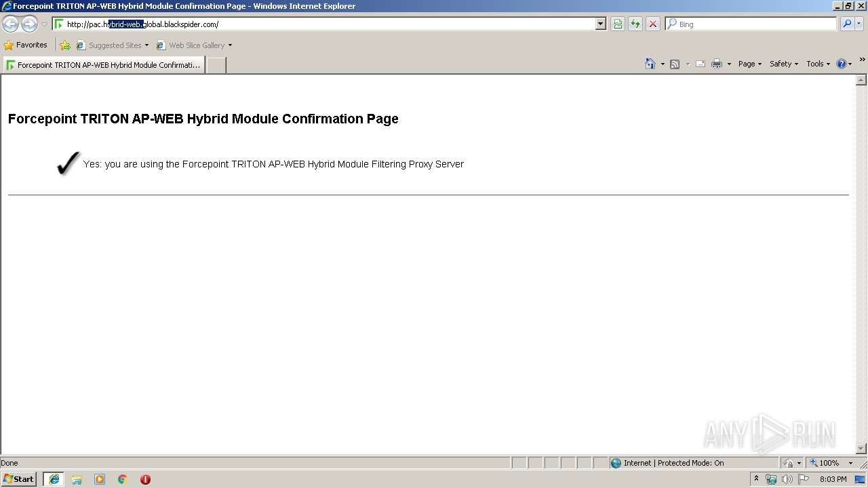Open the Page menu
The height and width of the screenshot is (488, 868).
point(750,64)
